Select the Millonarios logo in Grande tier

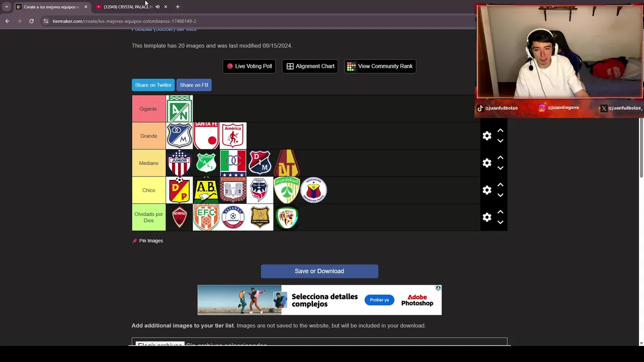(x=179, y=136)
